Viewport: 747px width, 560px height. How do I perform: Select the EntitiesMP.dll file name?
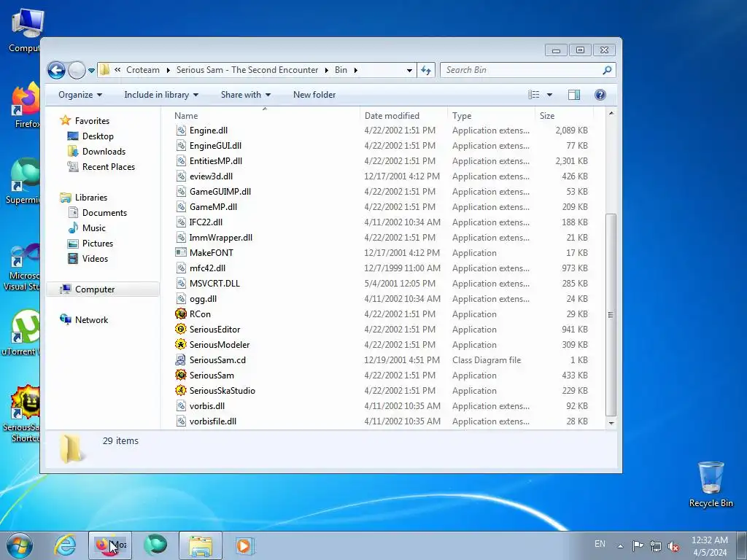click(x=216, y=161)
